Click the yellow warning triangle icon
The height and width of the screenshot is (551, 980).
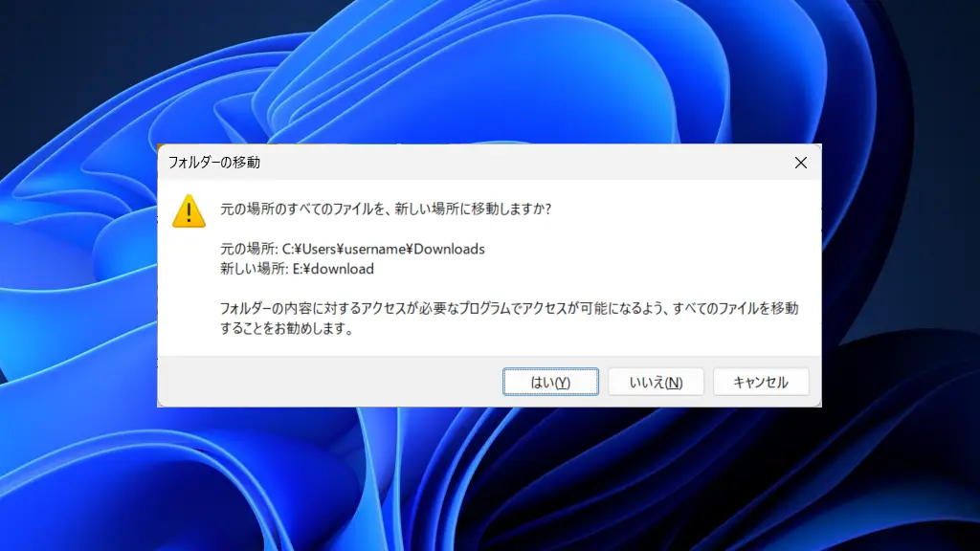coord(189,210)
